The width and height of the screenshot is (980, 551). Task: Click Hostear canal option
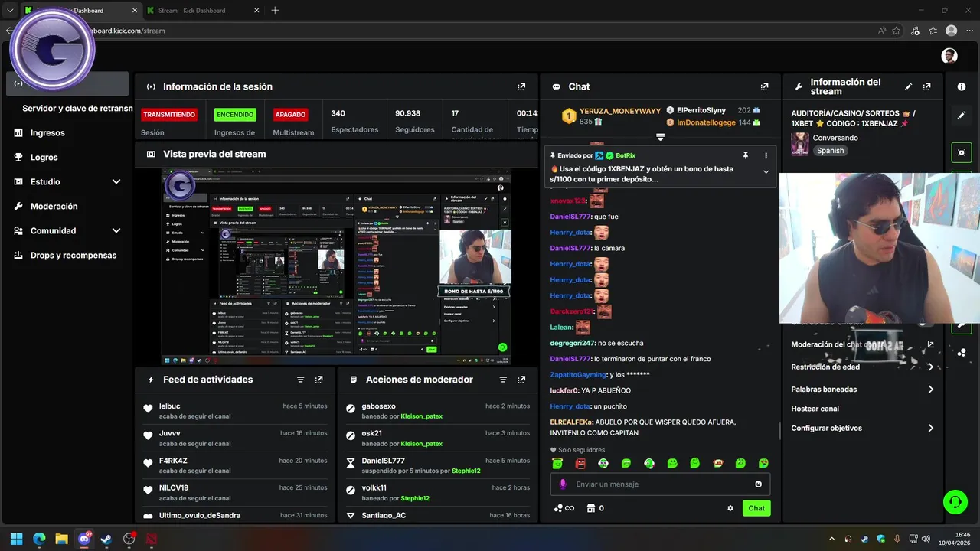(x=815, y=409)
